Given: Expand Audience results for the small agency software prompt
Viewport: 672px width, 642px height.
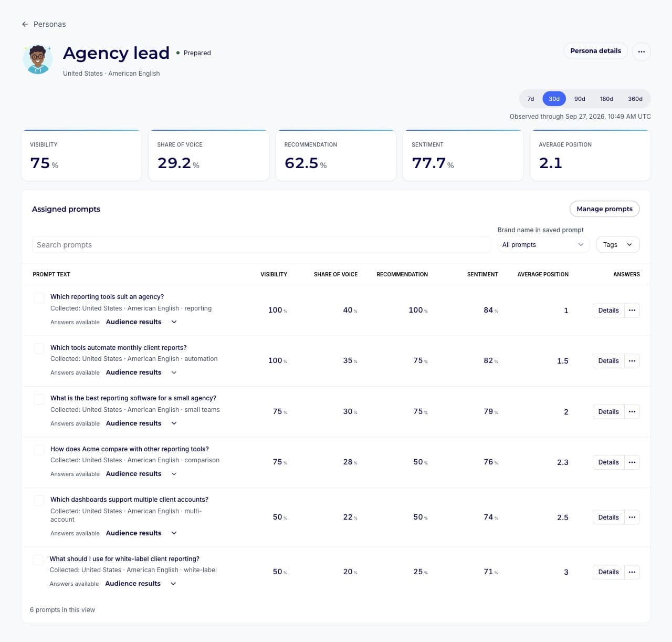Looking at the screenshot, I should coord(141,423).
